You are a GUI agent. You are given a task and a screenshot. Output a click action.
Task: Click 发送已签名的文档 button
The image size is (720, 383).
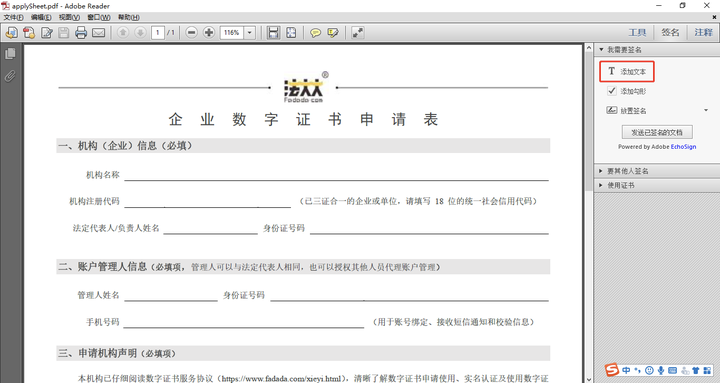[x=657, y=132]
